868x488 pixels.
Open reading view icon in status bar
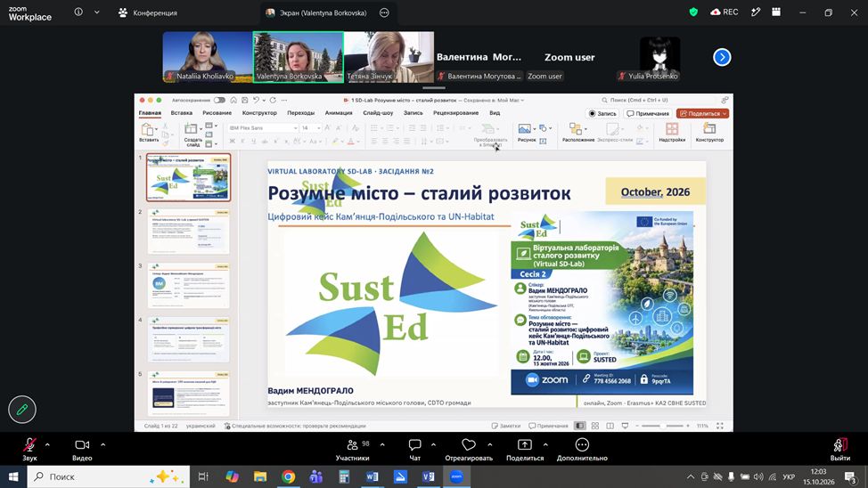[x=610, y=426]
